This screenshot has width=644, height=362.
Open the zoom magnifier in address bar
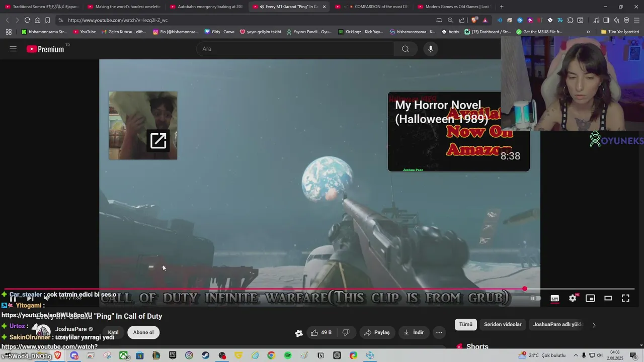coord(450,20)
